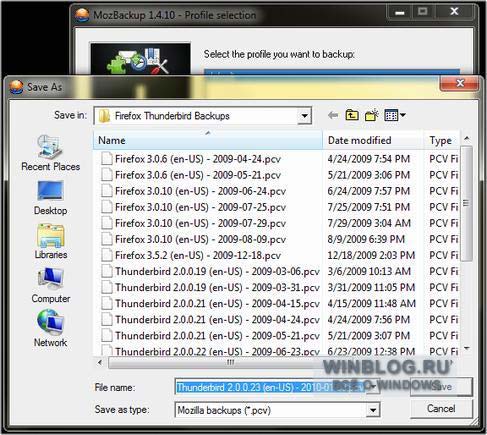Click date cell 4/15/2009 11:48 AM
Screen dimensions: 487x435
(x=371, y=303)
